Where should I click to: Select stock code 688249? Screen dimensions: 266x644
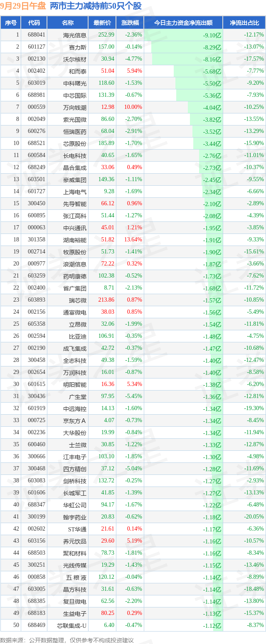37,167
